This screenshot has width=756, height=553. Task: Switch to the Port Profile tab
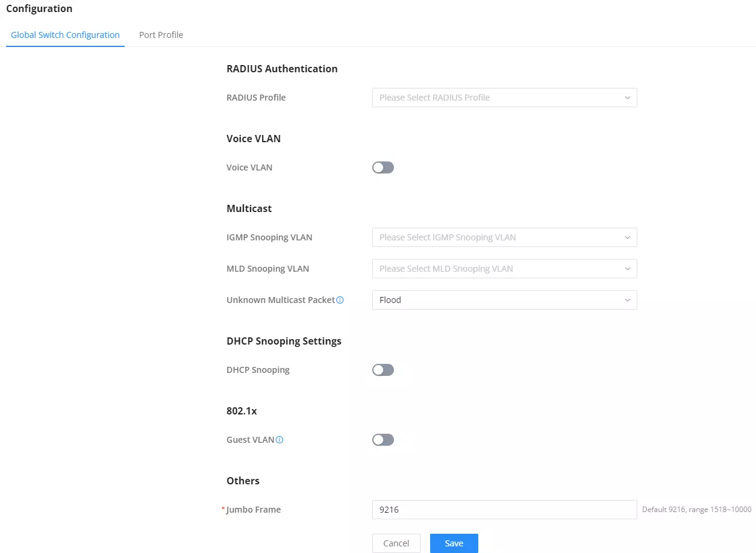tap(161, 35)
